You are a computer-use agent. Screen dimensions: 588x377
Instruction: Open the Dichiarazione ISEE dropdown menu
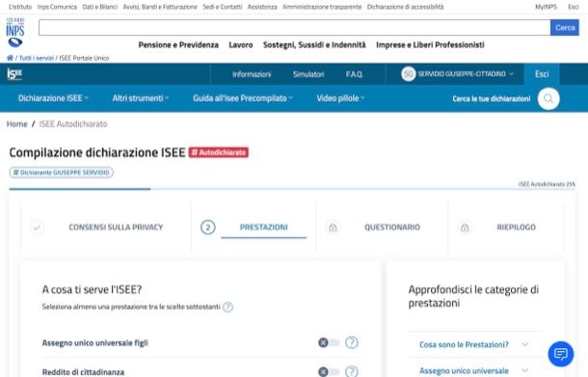point(53,98)
